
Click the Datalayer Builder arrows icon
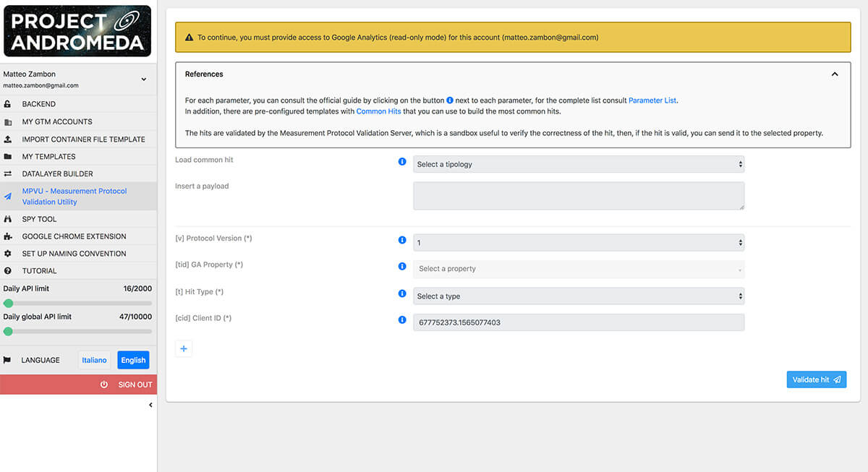7,173
